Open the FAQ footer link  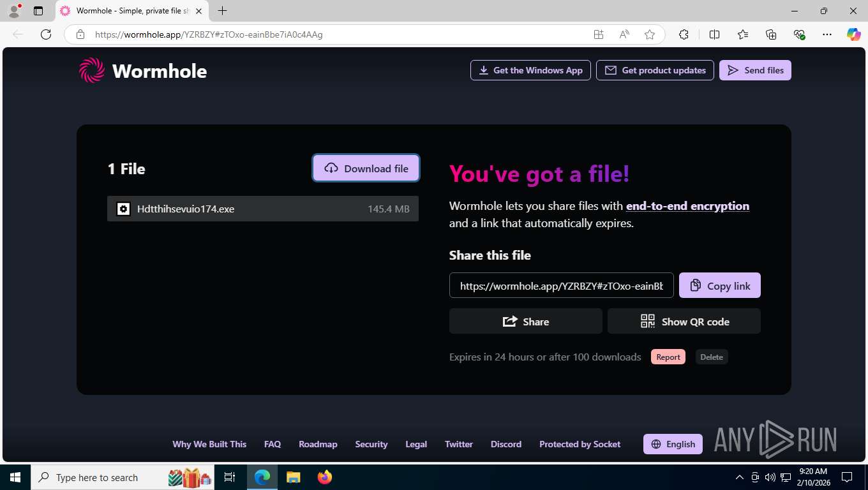[x=273, y=444]
